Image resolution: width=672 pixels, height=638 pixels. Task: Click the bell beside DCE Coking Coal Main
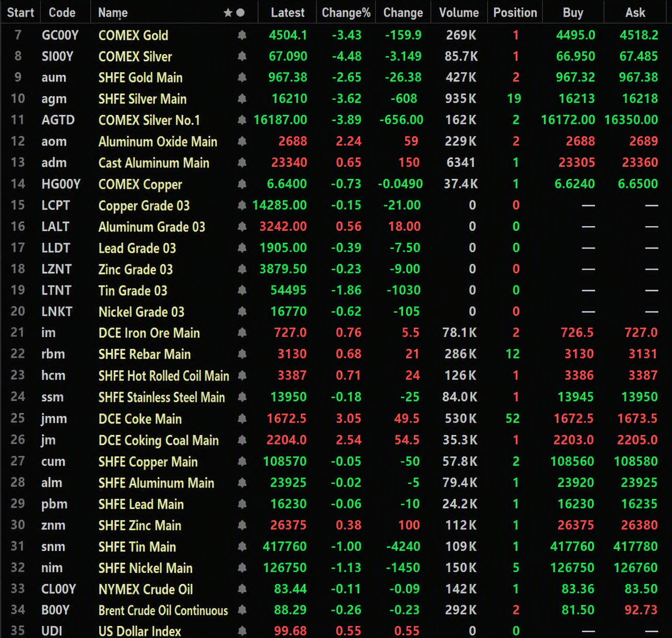pos(242,440)
